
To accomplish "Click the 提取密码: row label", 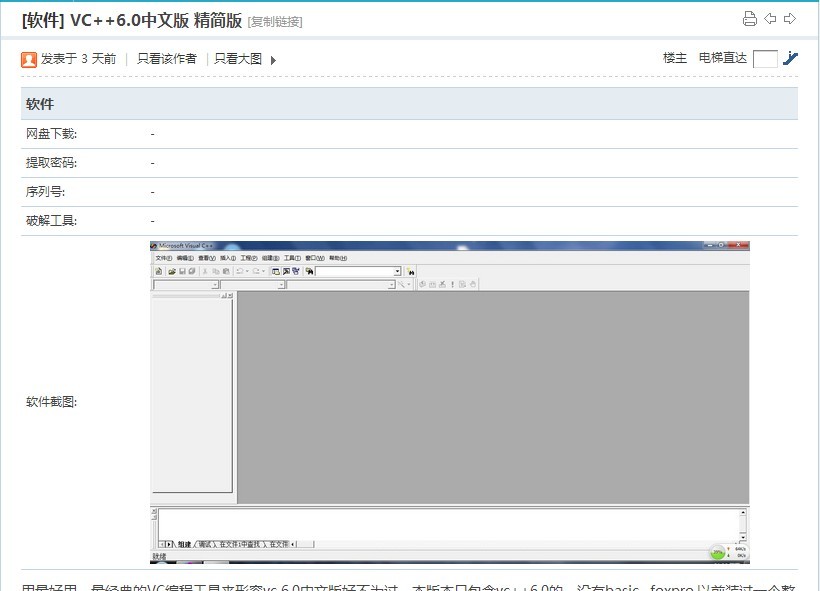I will tap(51, 163).
